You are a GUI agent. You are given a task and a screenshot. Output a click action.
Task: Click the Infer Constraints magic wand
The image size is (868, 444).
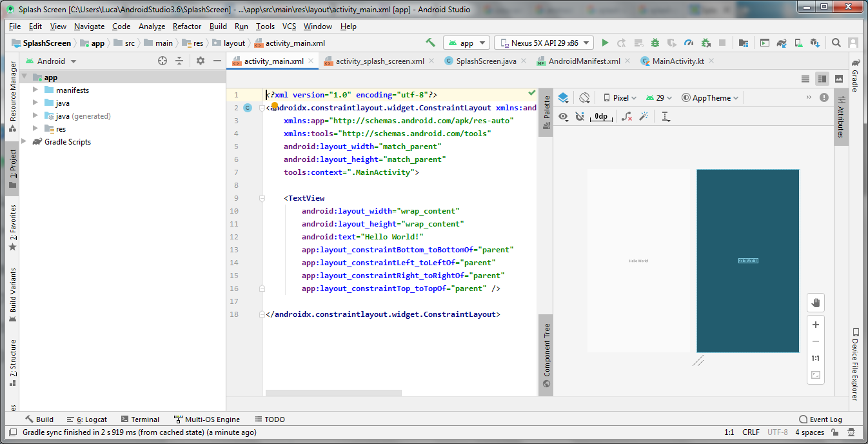(x=643, y=116)
